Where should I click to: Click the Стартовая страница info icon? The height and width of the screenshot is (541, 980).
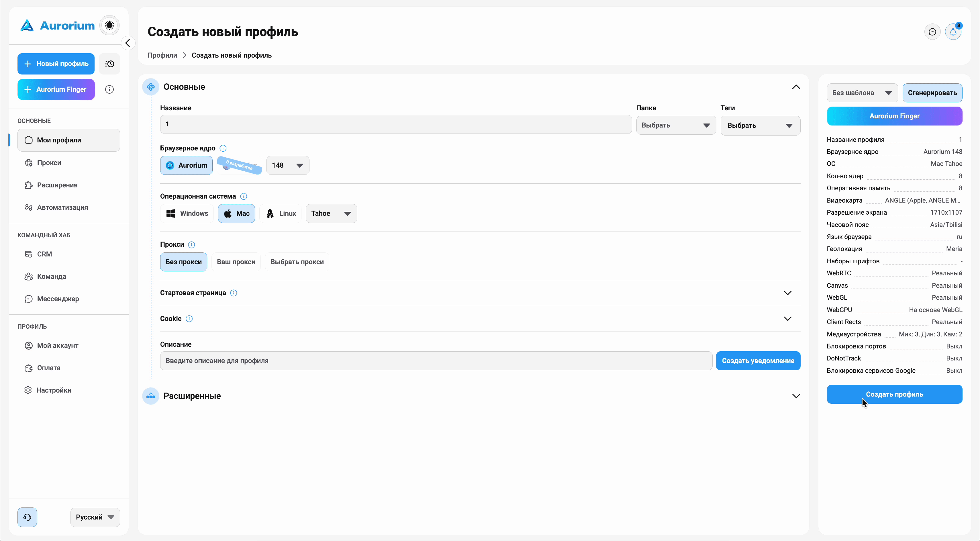tap(234, 293)
